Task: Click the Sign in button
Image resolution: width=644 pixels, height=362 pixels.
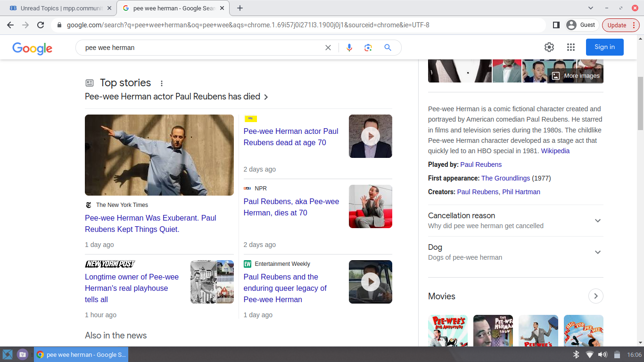Action: (604, 47)
